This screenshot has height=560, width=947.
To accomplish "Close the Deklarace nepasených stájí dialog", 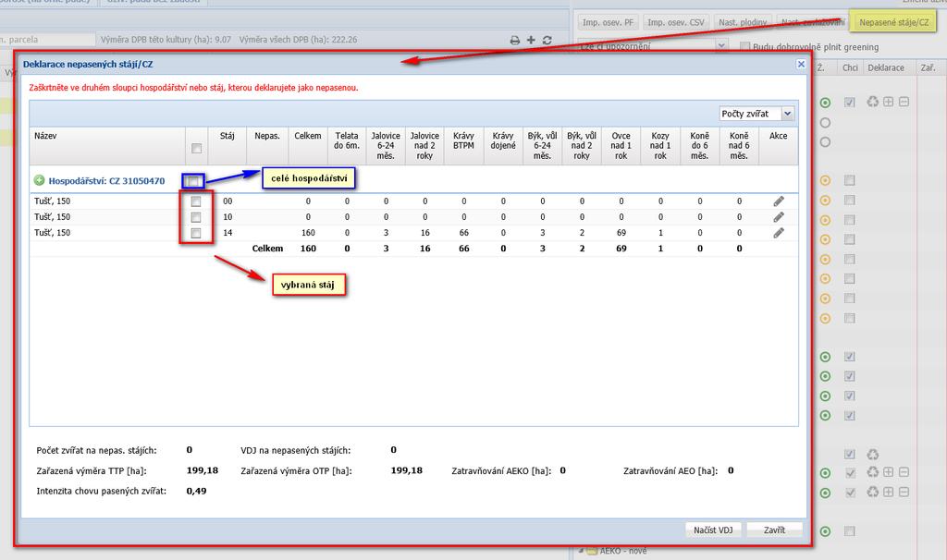I will [801, 64].
